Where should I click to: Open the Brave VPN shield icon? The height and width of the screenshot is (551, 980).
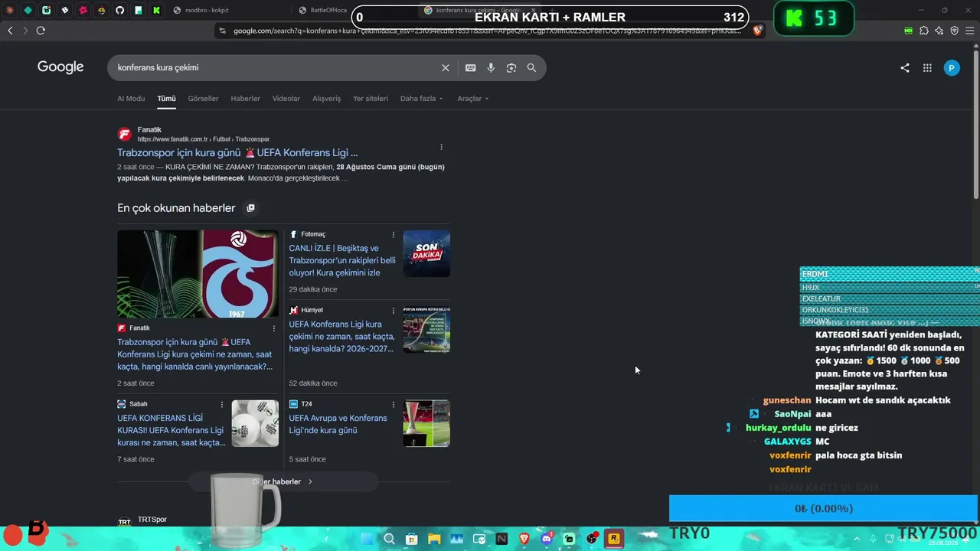click(x=954, y=31)
